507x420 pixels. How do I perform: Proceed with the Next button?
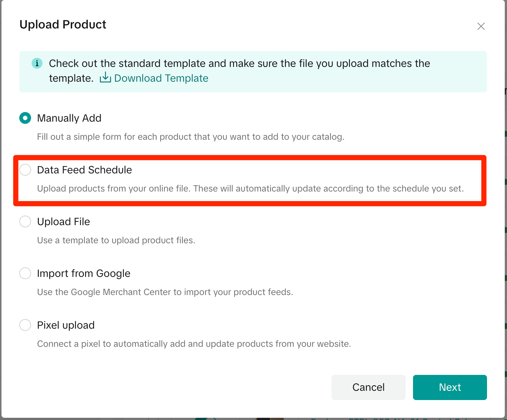[x=450, y=387]
